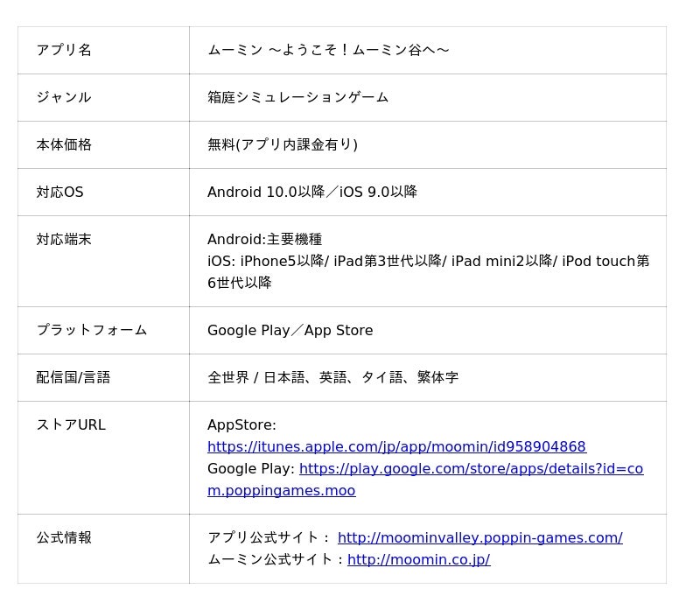Open the moomin.co.jp official site link
Viewport: 700px width, 610px height.
pos(418,559)
